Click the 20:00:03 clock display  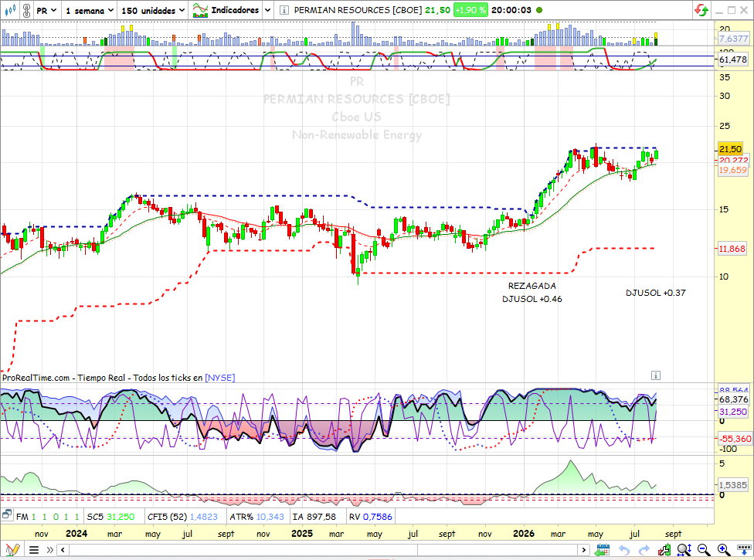[x=511, y=10]
